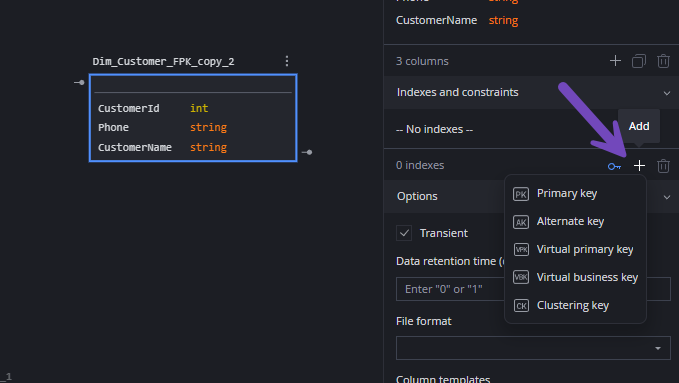Click the VPK icon in the key menu
This screenshot has width=679, height=383.
click(x=521, y=250)
